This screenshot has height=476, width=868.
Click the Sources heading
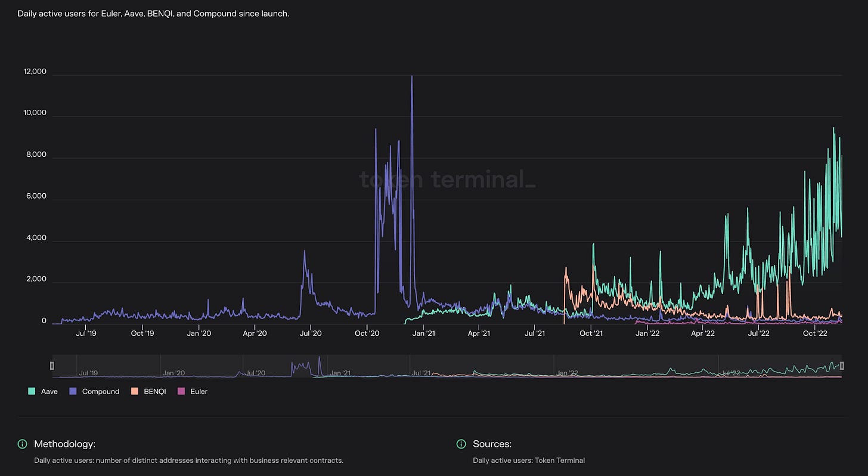tap(492, 444)
